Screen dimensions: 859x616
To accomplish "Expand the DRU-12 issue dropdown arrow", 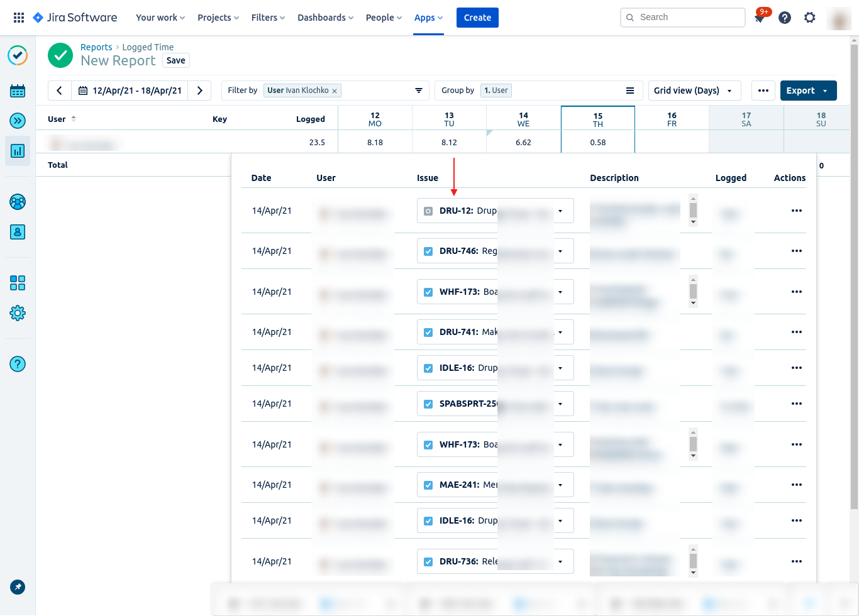I will coord(560,211).
